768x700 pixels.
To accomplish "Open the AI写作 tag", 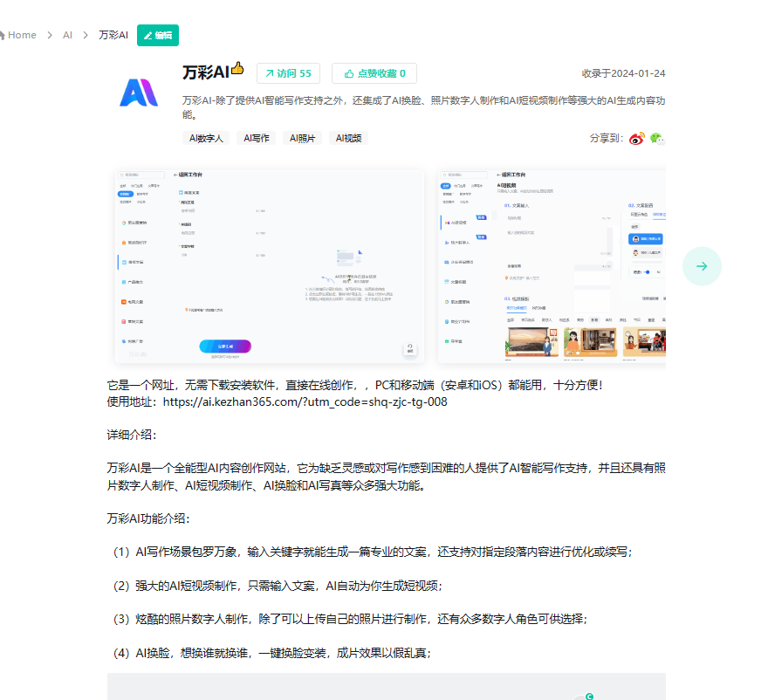I will pos(257,138).
